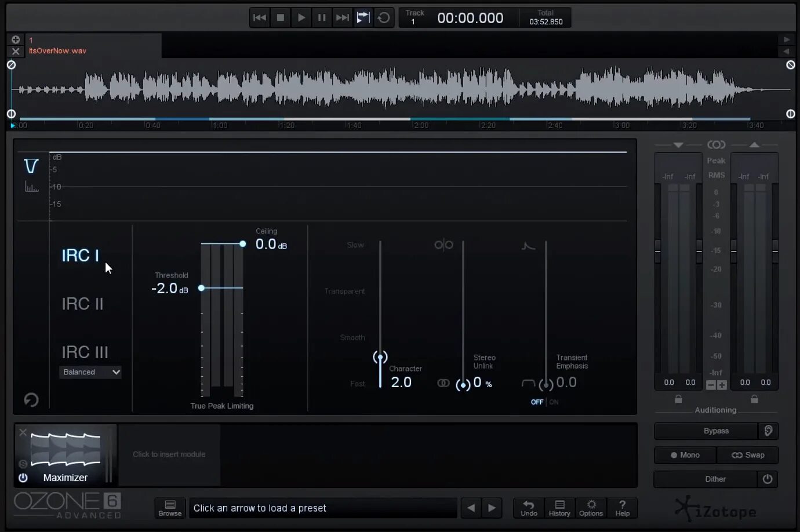800x532 pixels.
Task: Solo the Maximizer module
Action: click(23, 464)
